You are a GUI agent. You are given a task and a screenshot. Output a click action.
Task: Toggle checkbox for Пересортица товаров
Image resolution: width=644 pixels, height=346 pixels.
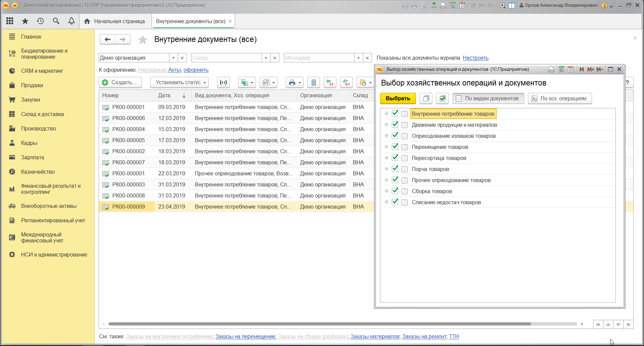click(395, 158)
